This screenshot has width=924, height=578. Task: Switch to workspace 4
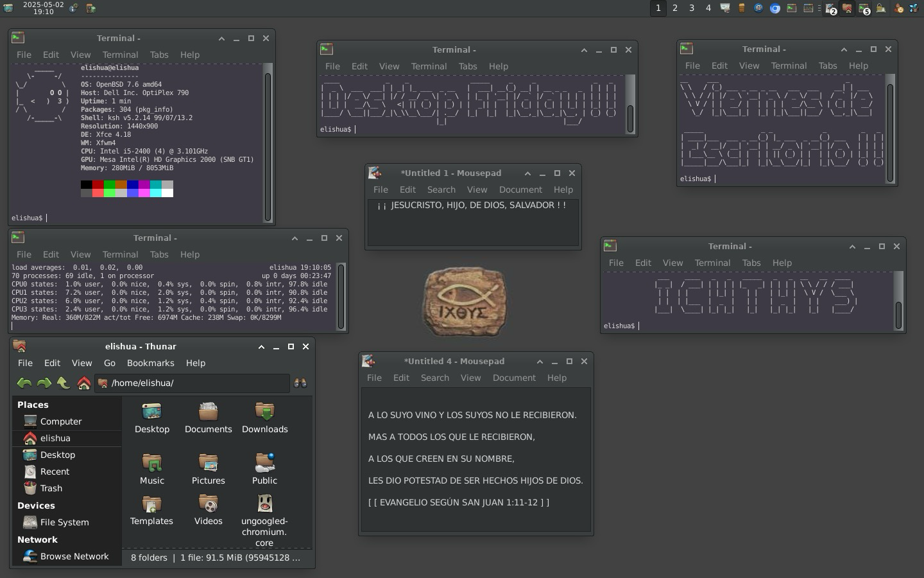[x=708, y=8]
